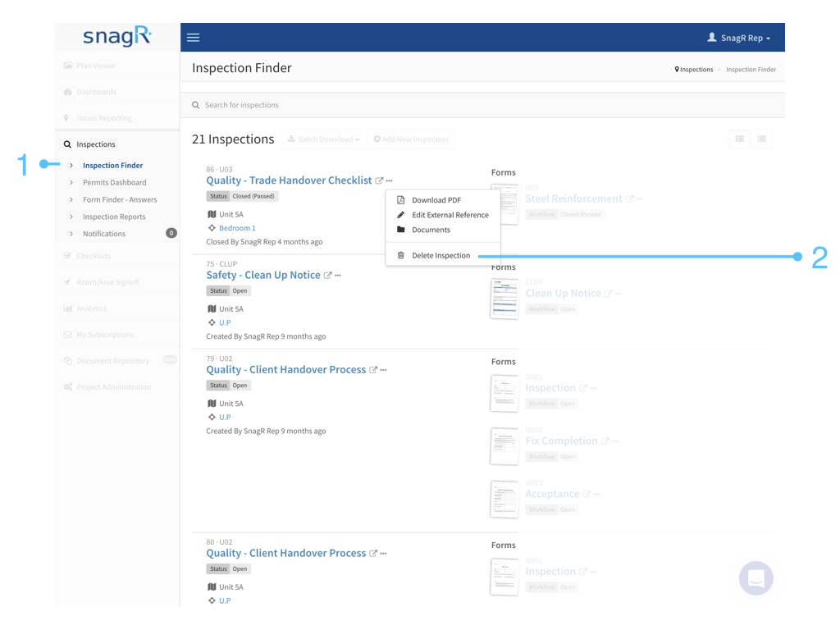
Task: Open external link icon for inspection 80
Action: tap(373, 554)
